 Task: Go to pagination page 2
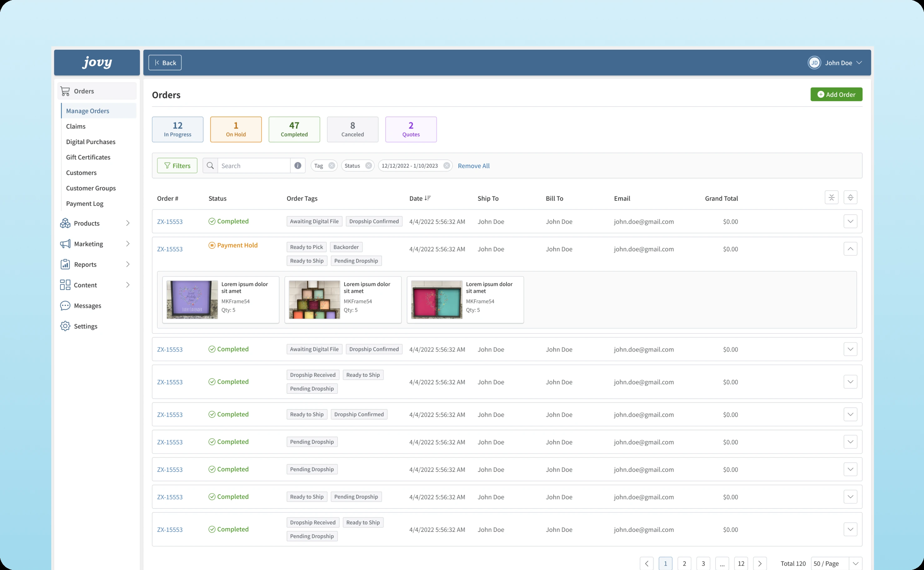(x=684, y=563)
